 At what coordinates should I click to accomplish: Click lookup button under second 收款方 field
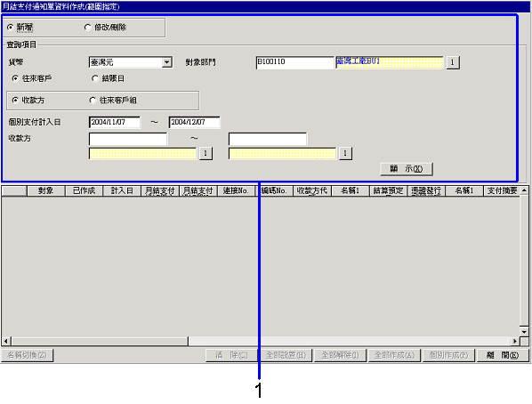click(x=345, y=153)
